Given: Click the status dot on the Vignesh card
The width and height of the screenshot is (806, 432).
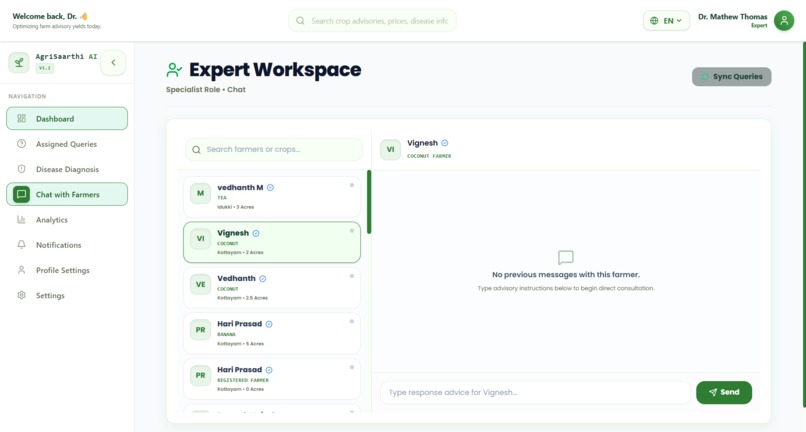Looking at the screenshot, I should tap(352, 230).
